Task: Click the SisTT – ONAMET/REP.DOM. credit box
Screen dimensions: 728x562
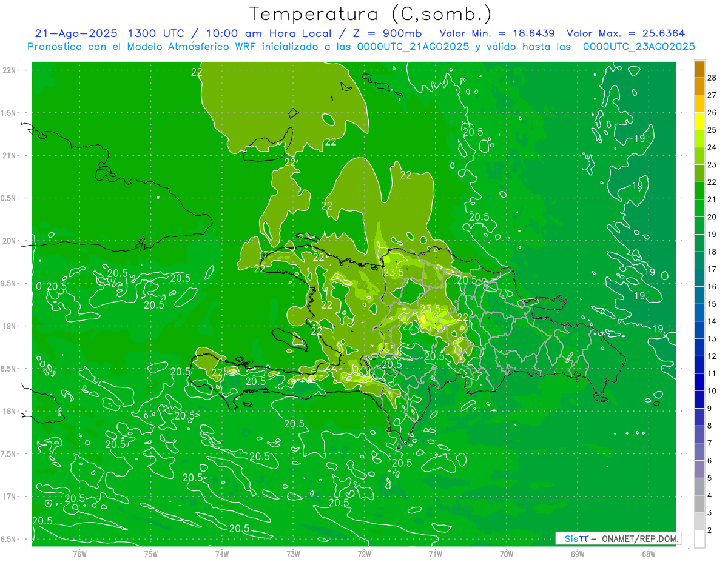Action: click(619, 538)
